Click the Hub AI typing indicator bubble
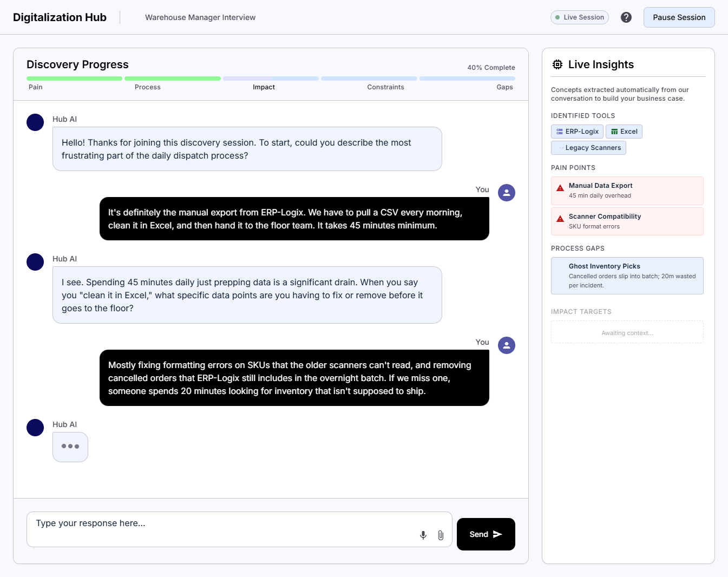The width and height of the screenshot is (728, 577). (70, 447)
